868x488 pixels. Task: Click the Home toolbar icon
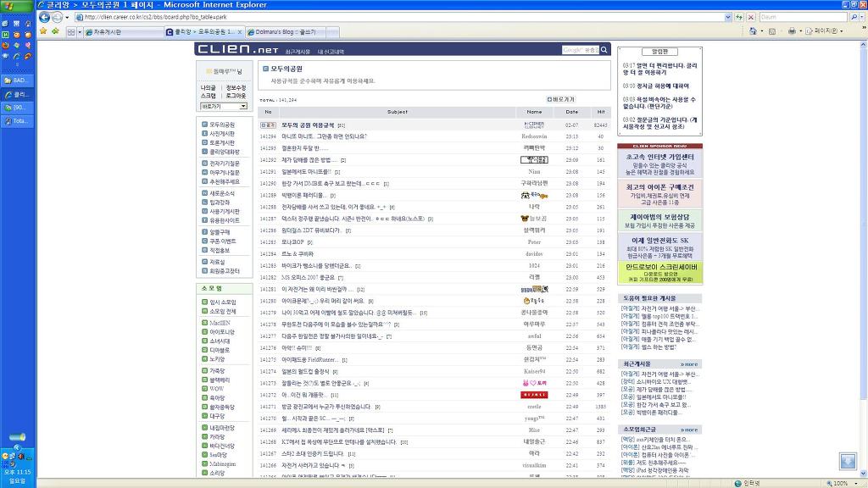pyautogui.click(x=753, y=31)
